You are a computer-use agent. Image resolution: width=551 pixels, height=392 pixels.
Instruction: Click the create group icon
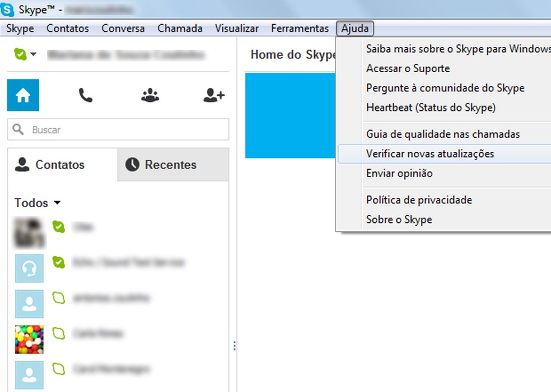click(150, 95)
